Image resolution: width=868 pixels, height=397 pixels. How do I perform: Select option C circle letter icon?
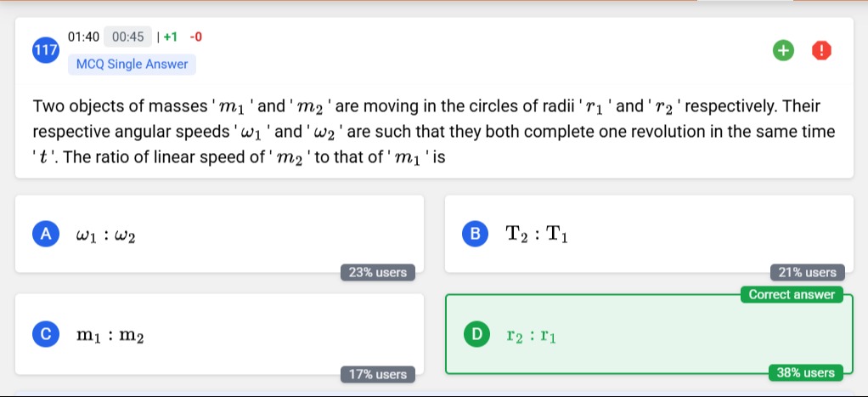[46, 334]
